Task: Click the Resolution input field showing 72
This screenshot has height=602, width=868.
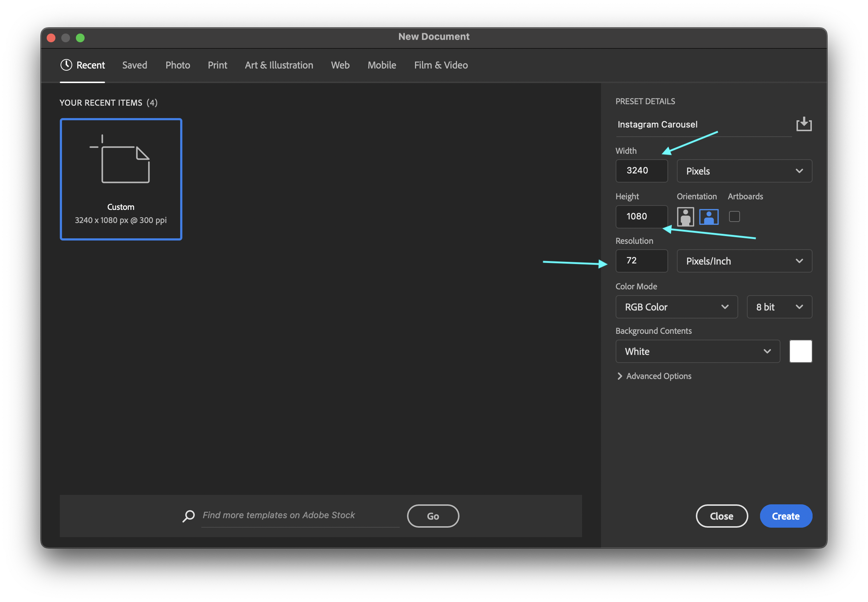Action: 641,261
